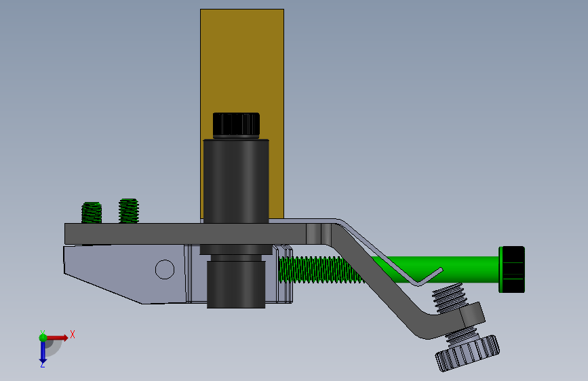The image size is (588, 381).
Task: Select the dark gray horizontal plate
Action: tap(186, 234)
